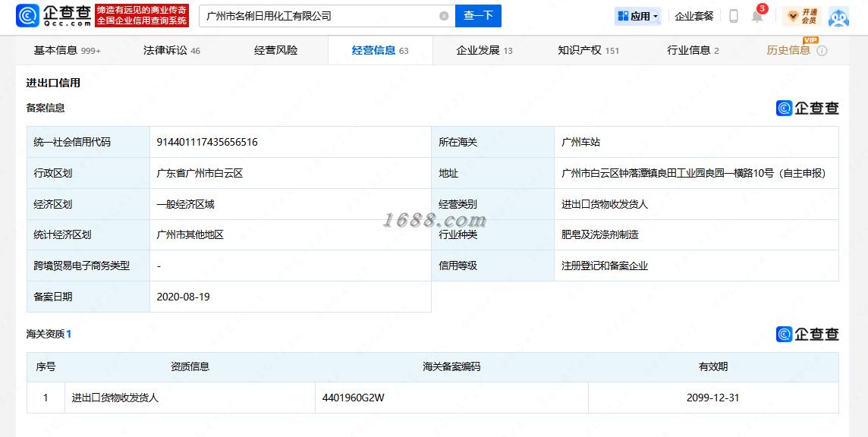Click the 开通会员 VIP badge
868x437 pixels.
coord(802,16)
